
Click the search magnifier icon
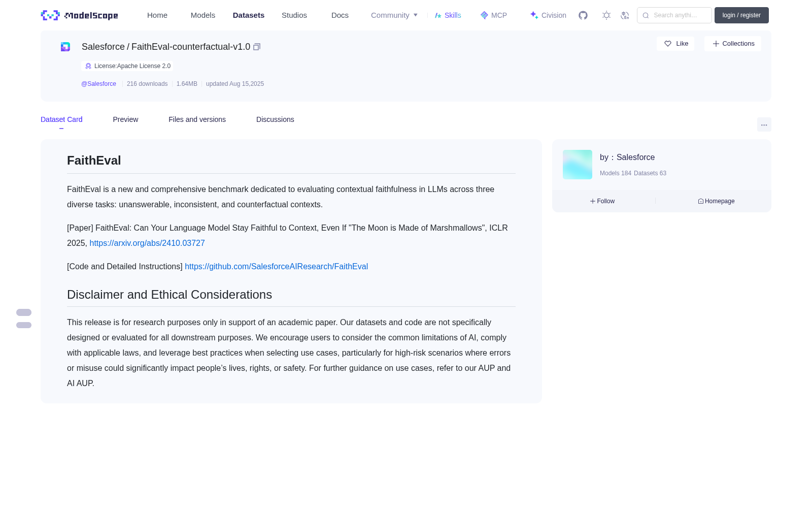[x=646, y=15]
